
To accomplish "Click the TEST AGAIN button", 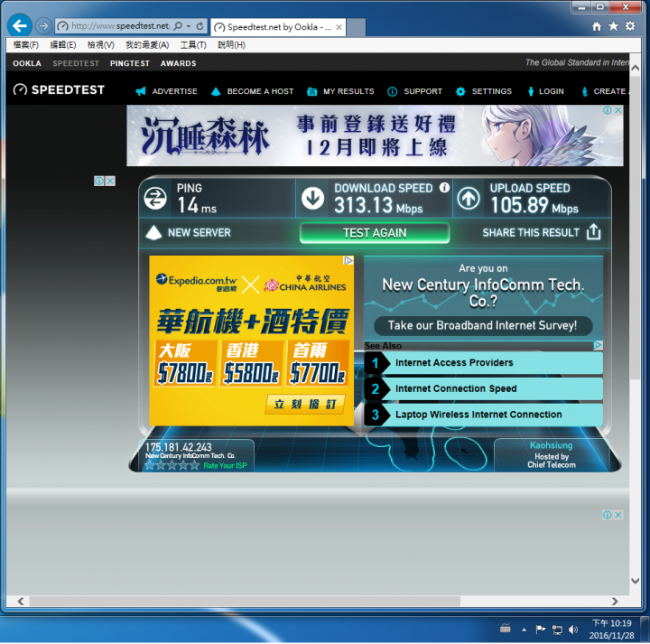I will point(375,233).
